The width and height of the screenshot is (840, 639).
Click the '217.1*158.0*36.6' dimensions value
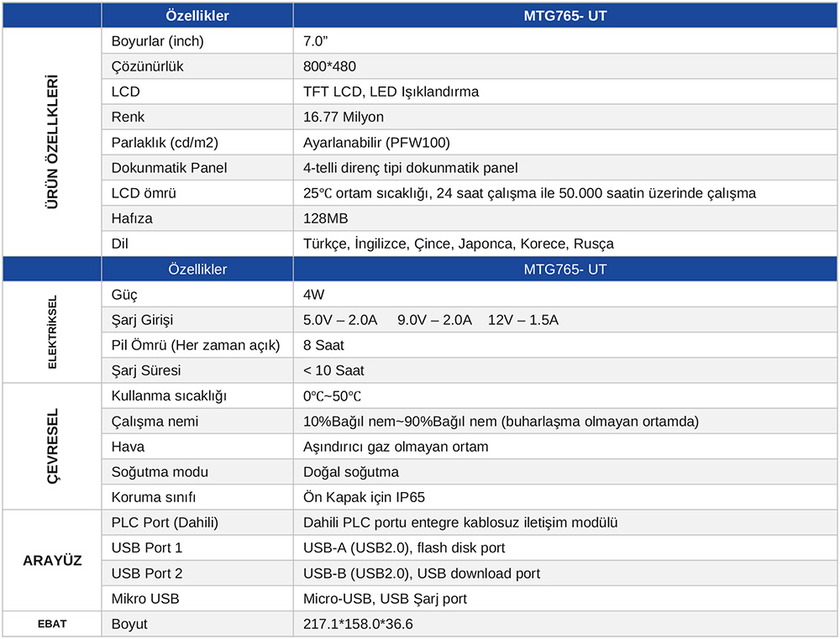point(358,624)
